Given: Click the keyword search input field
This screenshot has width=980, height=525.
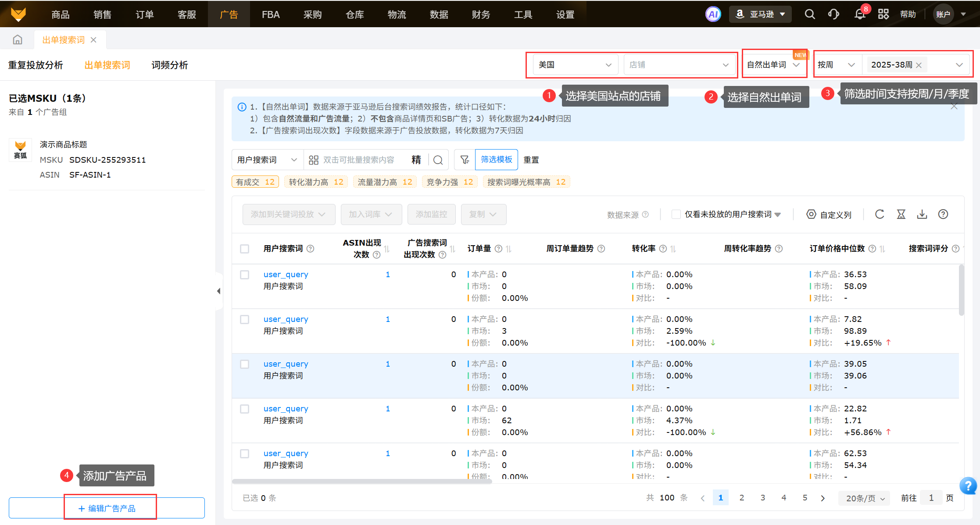Looking at the screenshot, I should tap(360, 160).
